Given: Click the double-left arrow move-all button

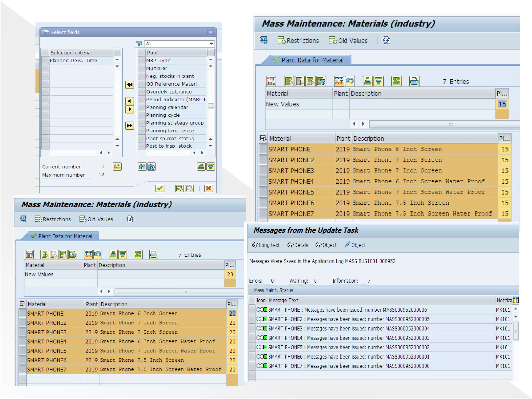Looking at the screenshot, I should pos(130,85).
